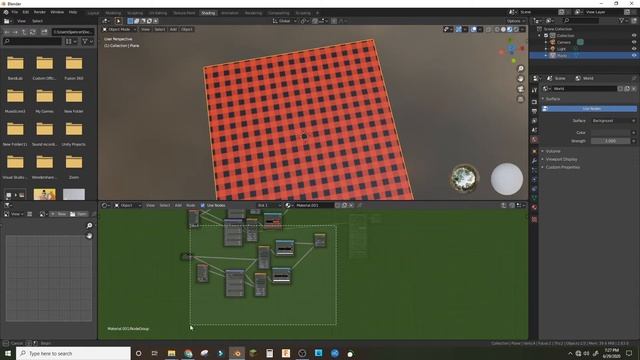The height and width of the screenshot is (360, 640).
Task: Select the Plane object in outliner
Action: click(562, 55)
